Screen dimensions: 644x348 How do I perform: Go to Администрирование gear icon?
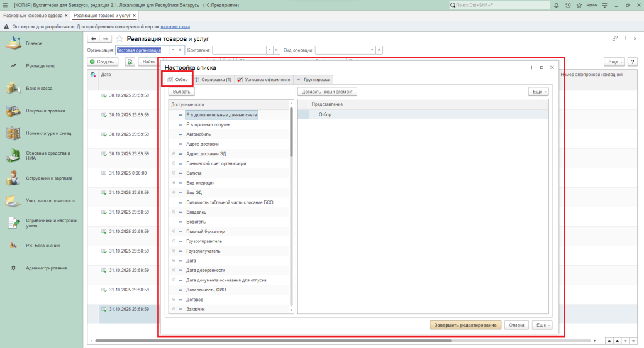pyautogui.click(x=13, y=268)
